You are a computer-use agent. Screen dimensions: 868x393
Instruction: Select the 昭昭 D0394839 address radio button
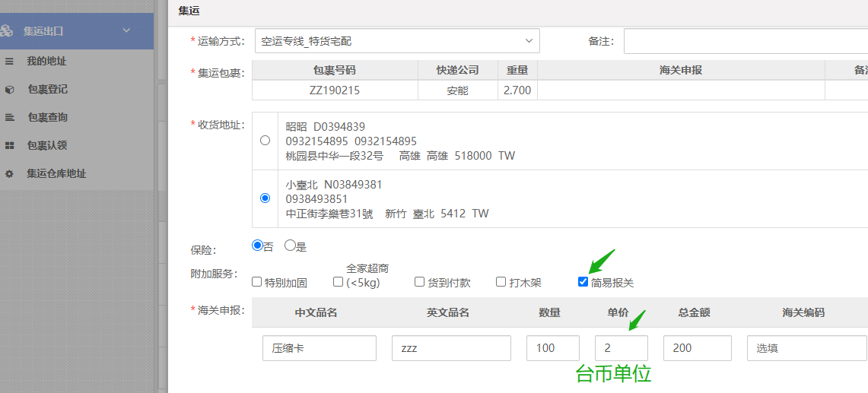[x=265, y=141]
